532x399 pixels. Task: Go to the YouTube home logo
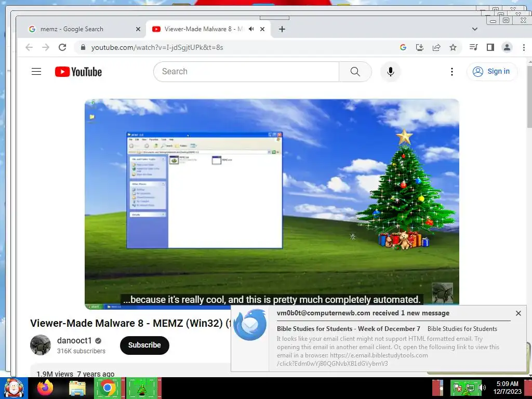(x=78, y=72)
